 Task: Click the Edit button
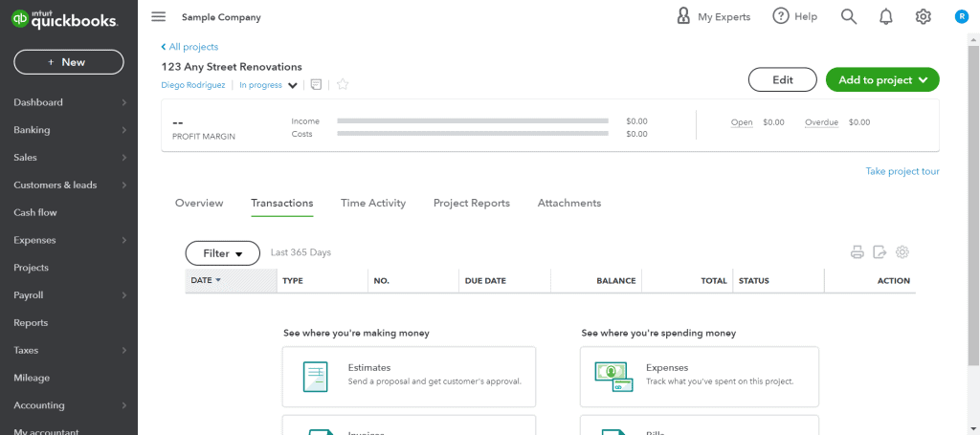click(x=783, y=80)
